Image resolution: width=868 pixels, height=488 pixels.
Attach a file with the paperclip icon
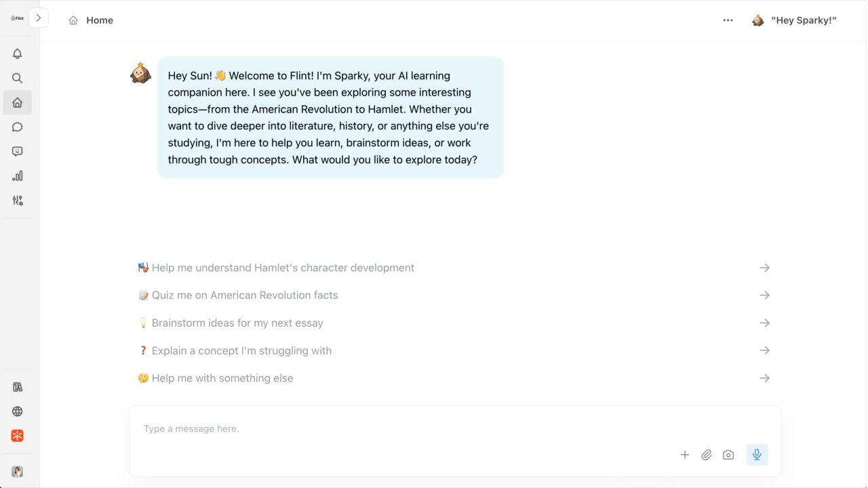[707, 455]
